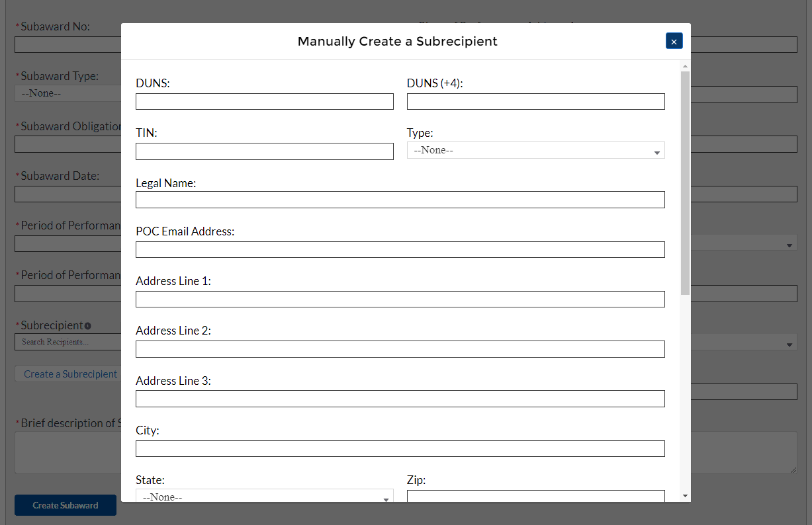Screen dimensions: 812x525
Task: Click the Create a Subrecipient link
Action: 70,374
